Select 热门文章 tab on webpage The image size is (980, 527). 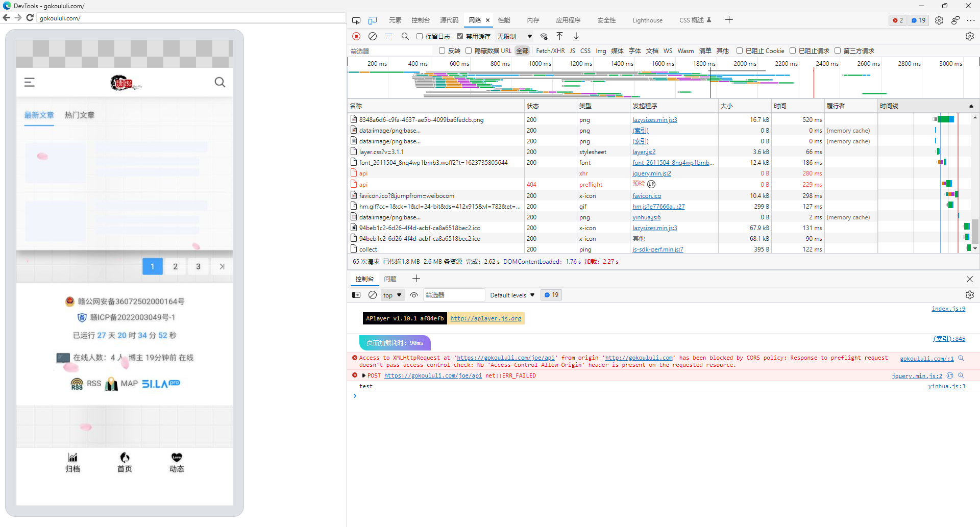pos(80,115)
